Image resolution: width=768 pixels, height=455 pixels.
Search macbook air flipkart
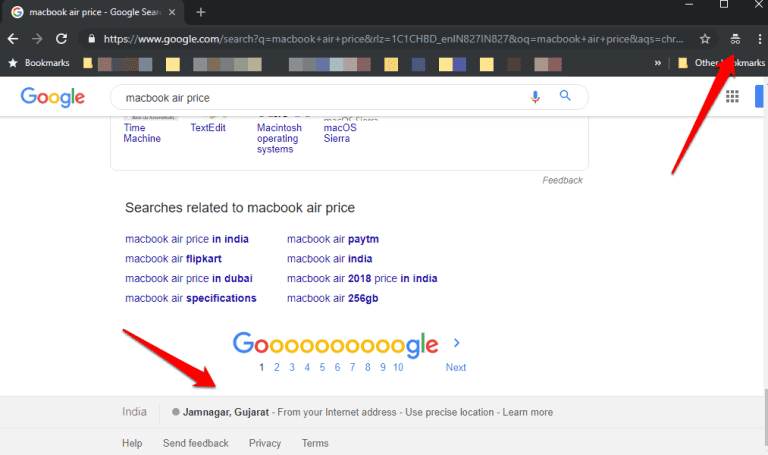tap(173, 259)
